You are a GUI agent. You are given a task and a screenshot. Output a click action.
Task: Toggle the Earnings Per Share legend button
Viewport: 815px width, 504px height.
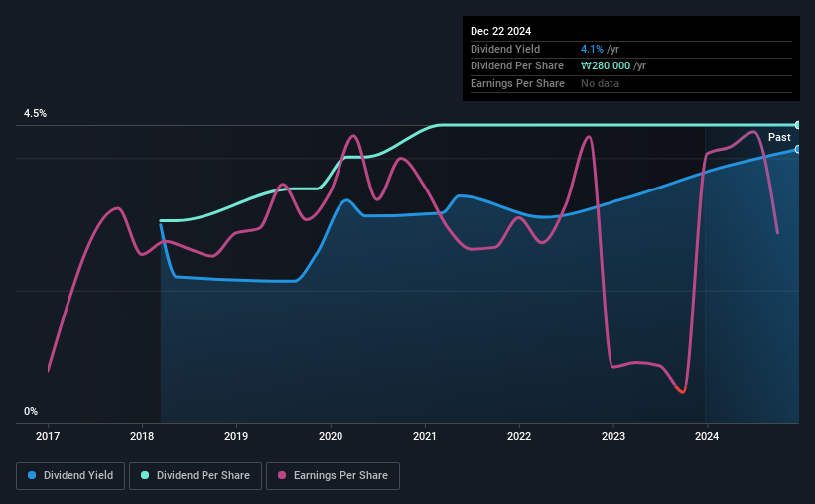click(333, 476)
